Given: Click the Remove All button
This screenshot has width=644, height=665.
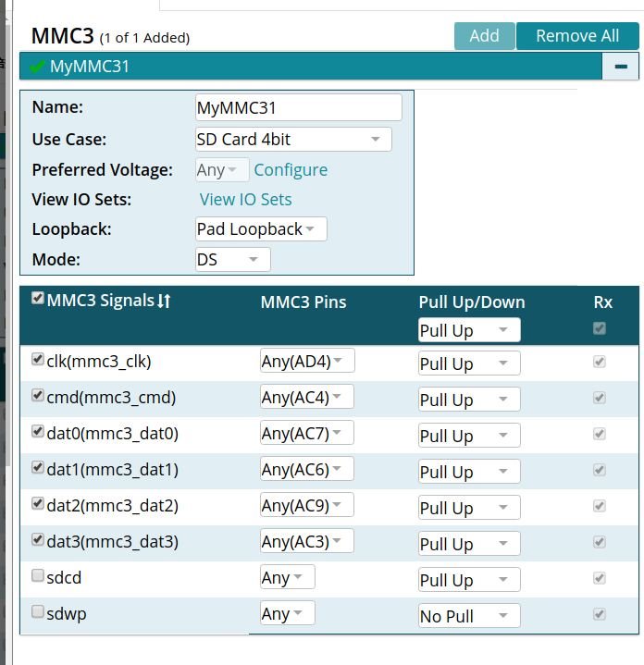Looking at the screenshot, I should [577, 36].
